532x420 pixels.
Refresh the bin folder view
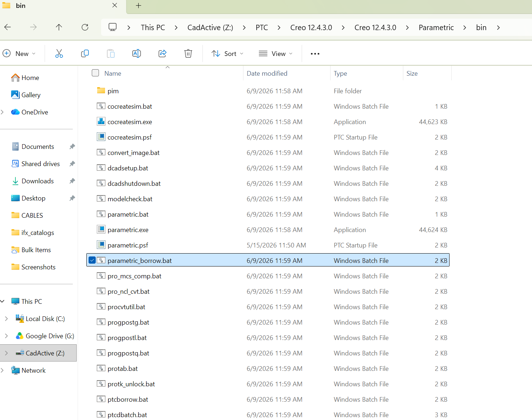tap(85, 27)
